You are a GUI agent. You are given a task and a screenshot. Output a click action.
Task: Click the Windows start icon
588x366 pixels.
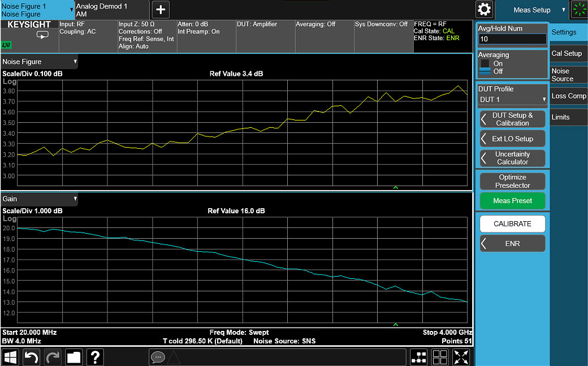[11, 357]
